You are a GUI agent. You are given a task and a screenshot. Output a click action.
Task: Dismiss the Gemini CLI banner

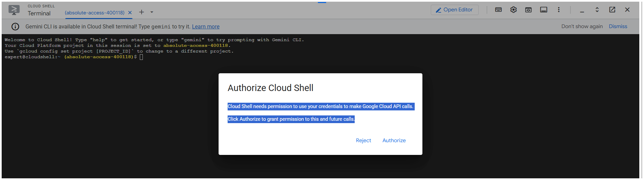618,26
